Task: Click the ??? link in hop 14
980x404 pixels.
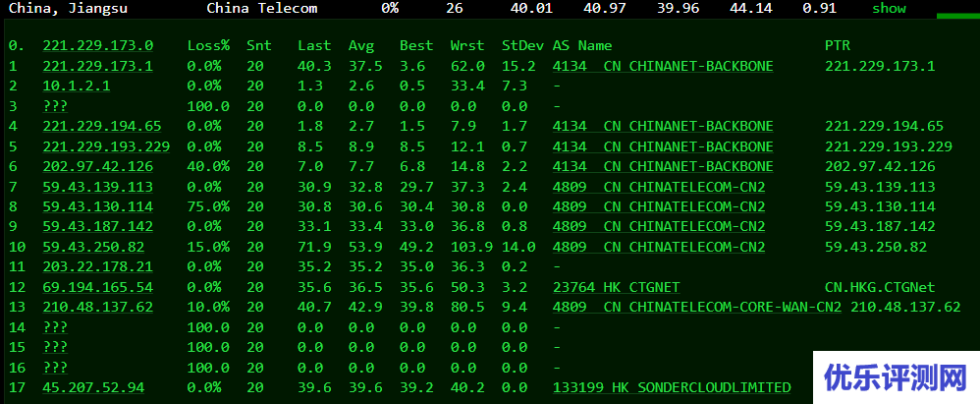Action: point(55,327)
